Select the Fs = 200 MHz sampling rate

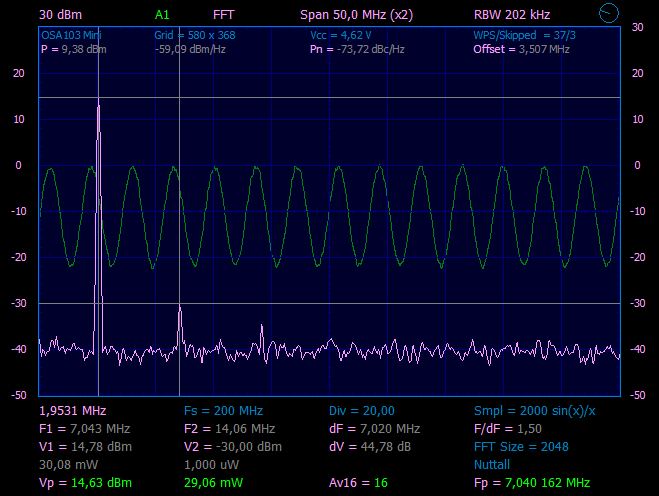[x=223, y=411]
